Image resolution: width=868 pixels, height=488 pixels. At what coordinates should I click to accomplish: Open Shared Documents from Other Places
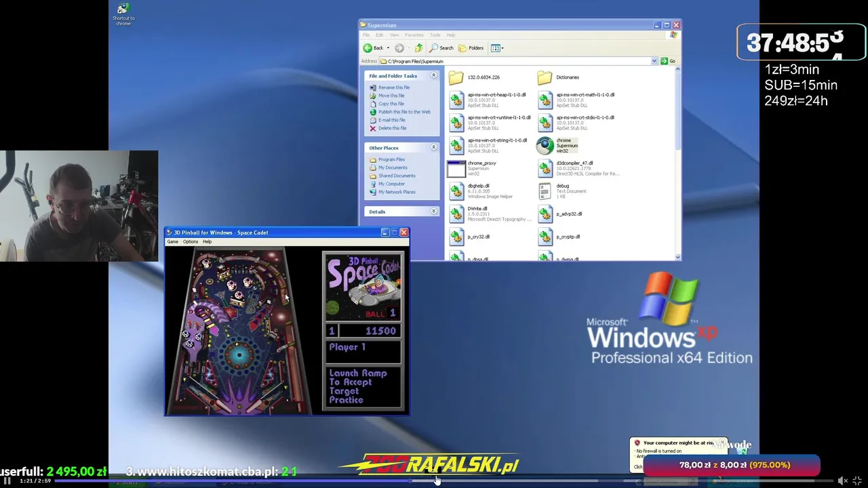coord(393,176)
